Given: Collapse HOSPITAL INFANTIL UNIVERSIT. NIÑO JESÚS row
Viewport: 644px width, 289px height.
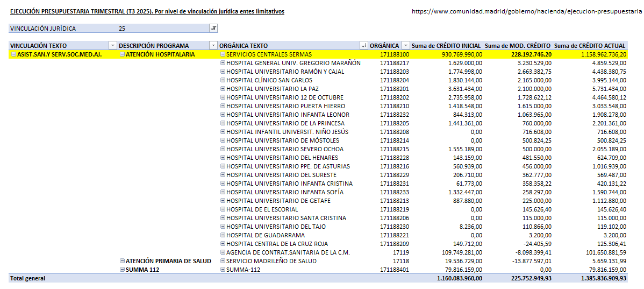Looking at the screenshot, I should tap(223, 132).
